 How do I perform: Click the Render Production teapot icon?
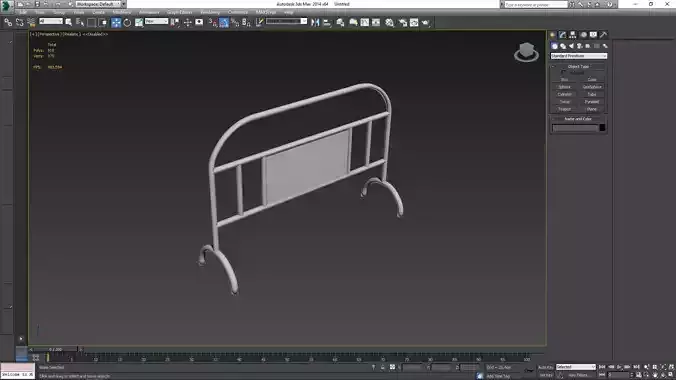426,22
